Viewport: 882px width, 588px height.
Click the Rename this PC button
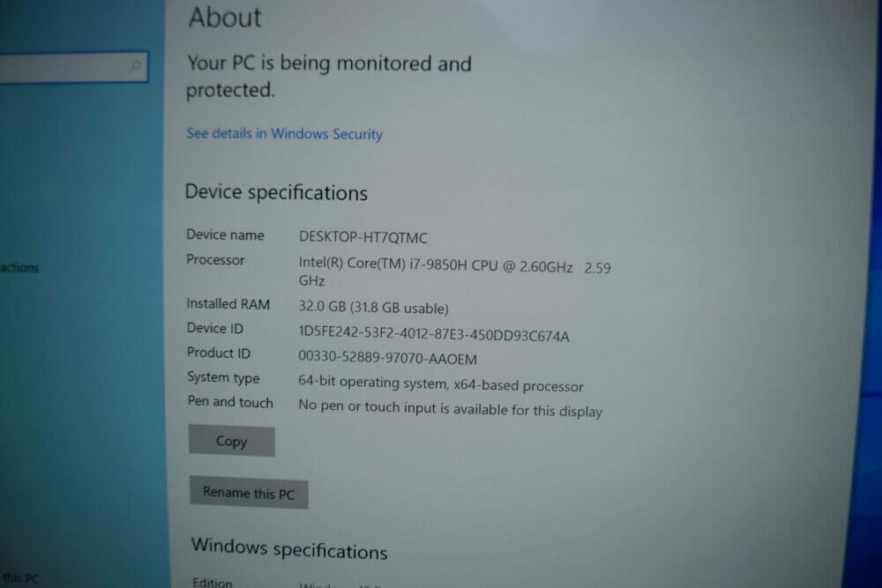249,493
